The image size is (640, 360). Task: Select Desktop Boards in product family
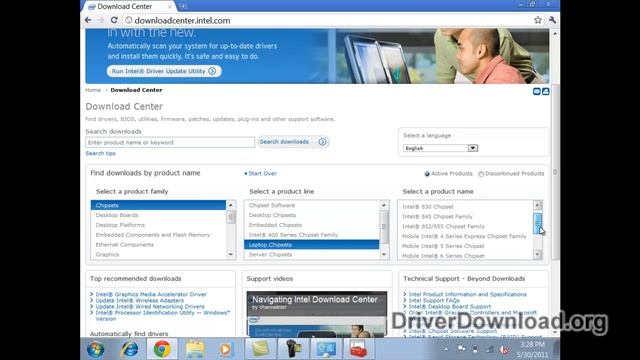(x=158, y=215)
